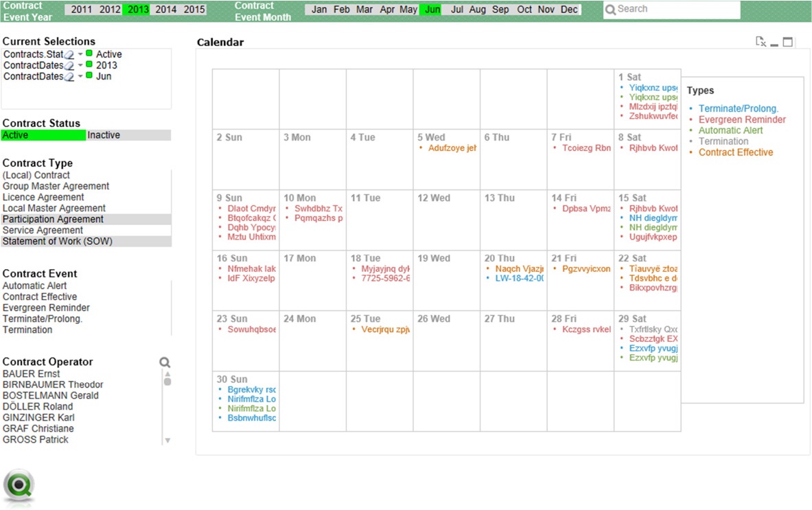This screenshot has width=812, height=510.
Task: Click the magnifier icon in the Search box
Action: click(x=611, y=10)
